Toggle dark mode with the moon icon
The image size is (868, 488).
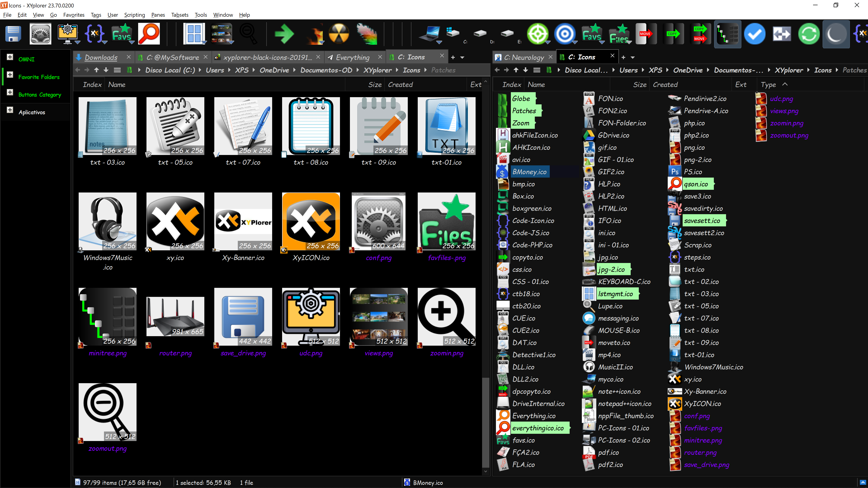[836, 34]
